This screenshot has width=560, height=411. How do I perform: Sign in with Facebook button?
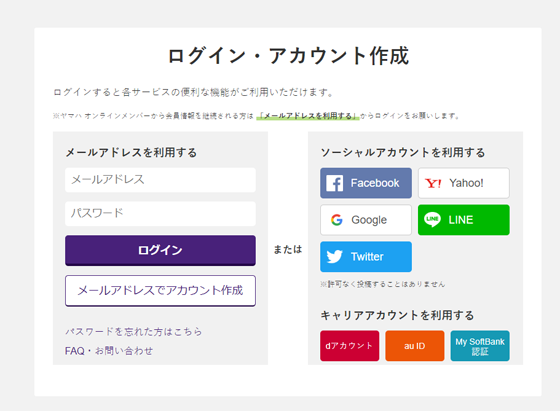point(366,183)
